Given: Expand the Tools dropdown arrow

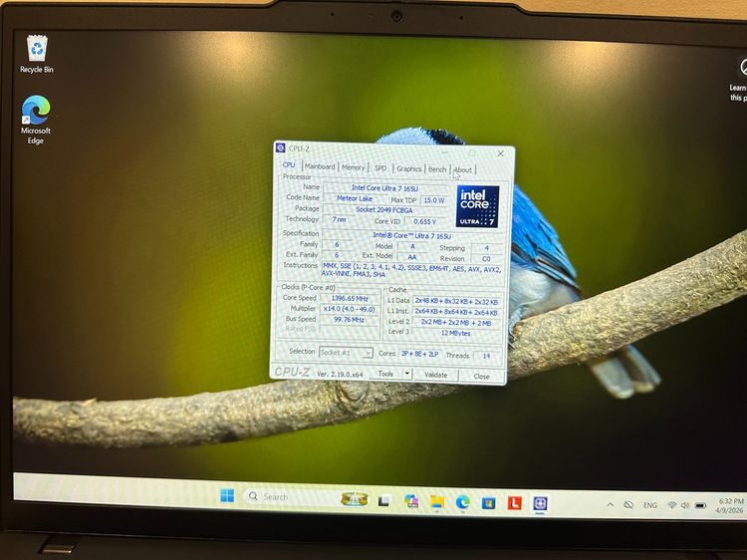Looking at the screenshot, I should 407,374.
